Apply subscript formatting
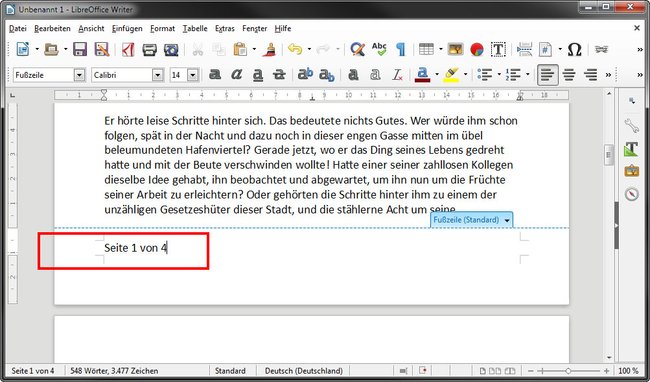This screenshot has width=650, height=382. [x=327, y=75]
